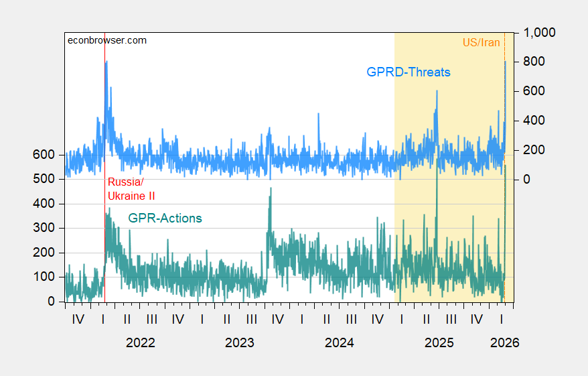Image resolution: width=588 pixels, height=376 pixels.
Task: Click the 2025 year label
Action: (439, 342)
